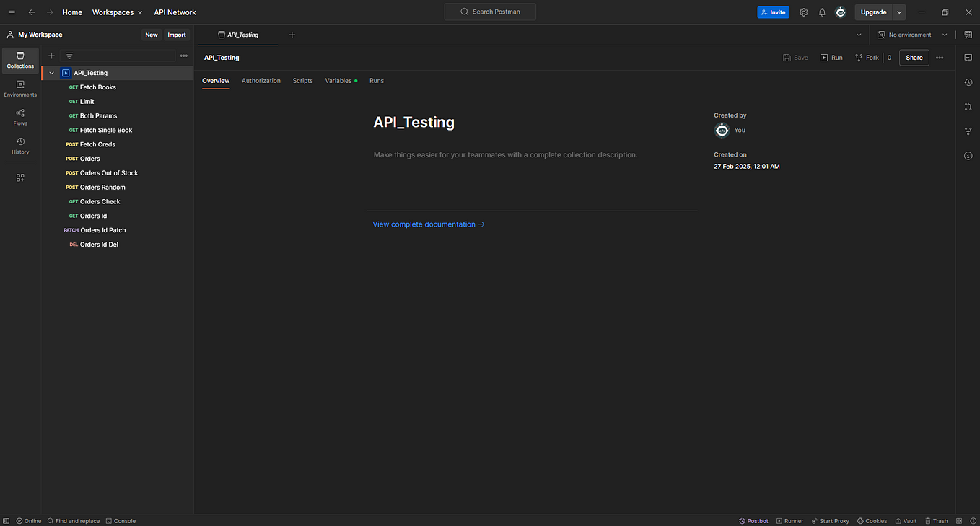This screenshot has height=526, width=980.
Task: Open the collection info icon
Action: 968,156
